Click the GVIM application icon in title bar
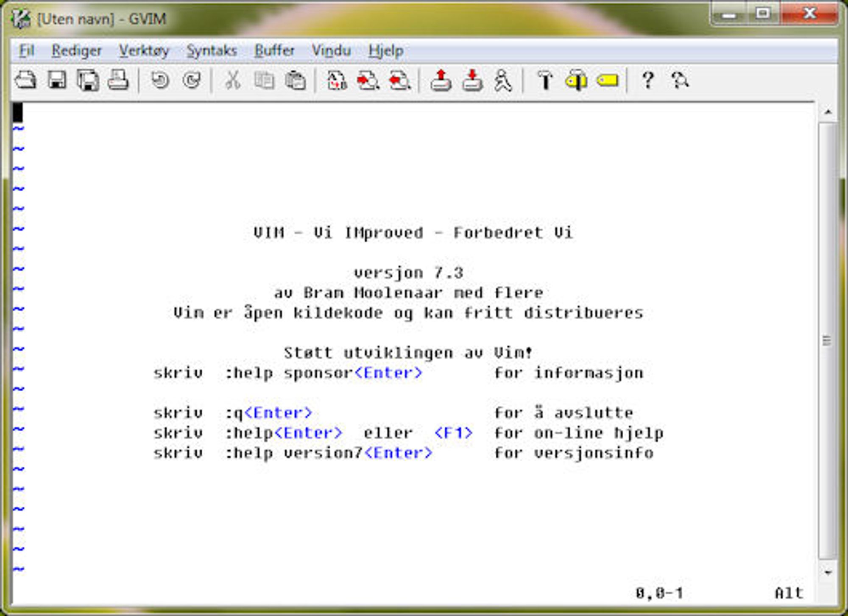 21,19
